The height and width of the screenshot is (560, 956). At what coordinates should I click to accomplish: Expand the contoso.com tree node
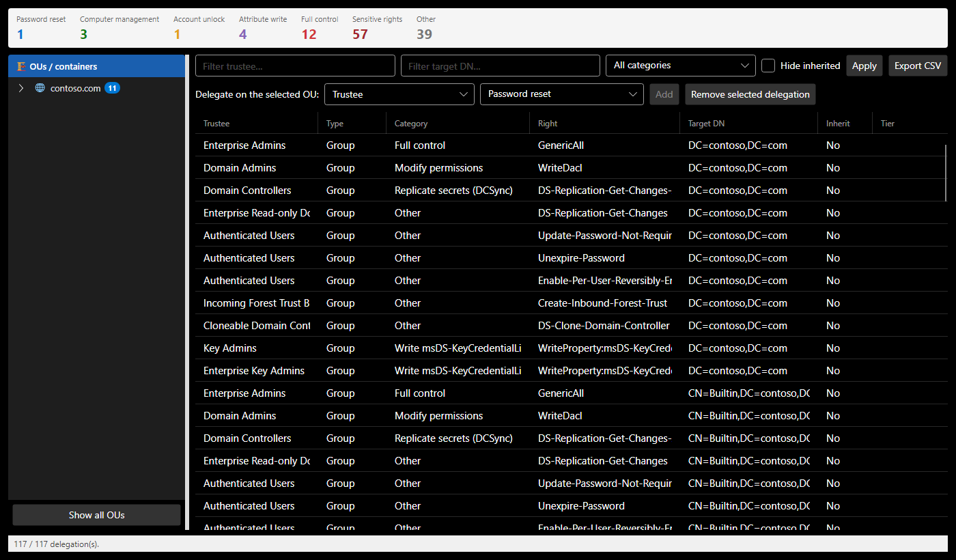pos(21,88)
